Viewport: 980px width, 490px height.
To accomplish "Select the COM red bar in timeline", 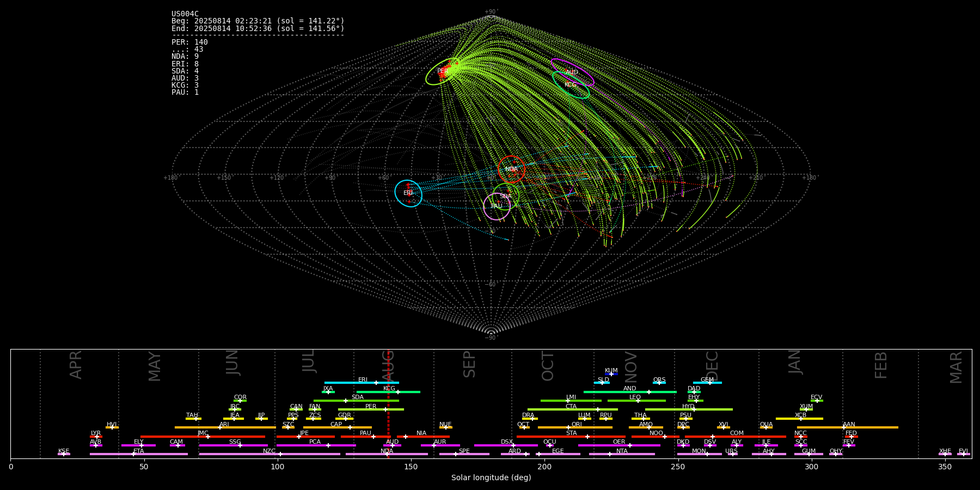I will pos(736,436).
